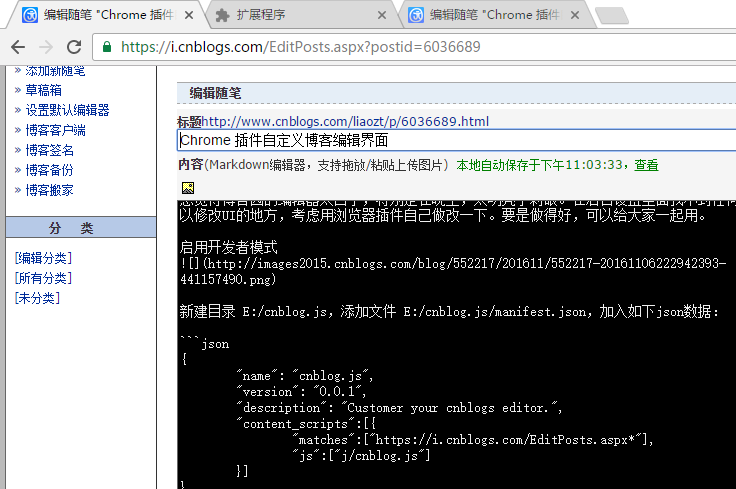The image size is (736, 489).
Task: Click [所有分类] link
Action: tap(43, 278)
